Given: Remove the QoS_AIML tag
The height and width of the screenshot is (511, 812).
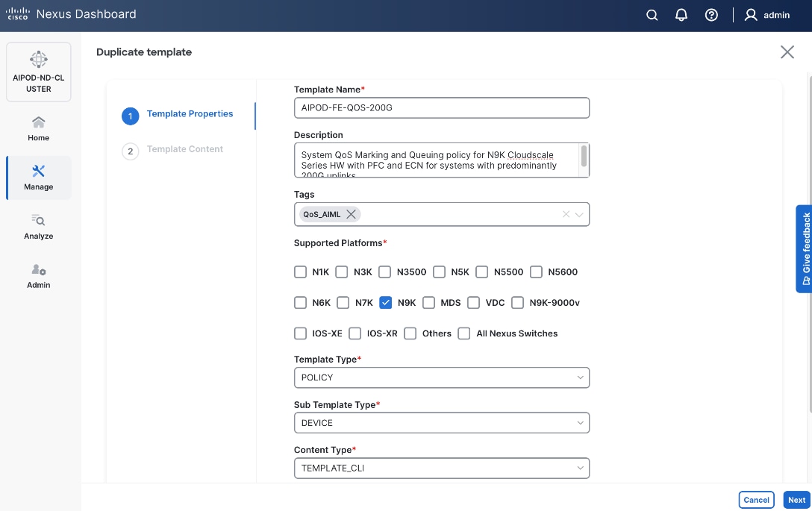Looking at the screenshot, I should tap(351, 214).
